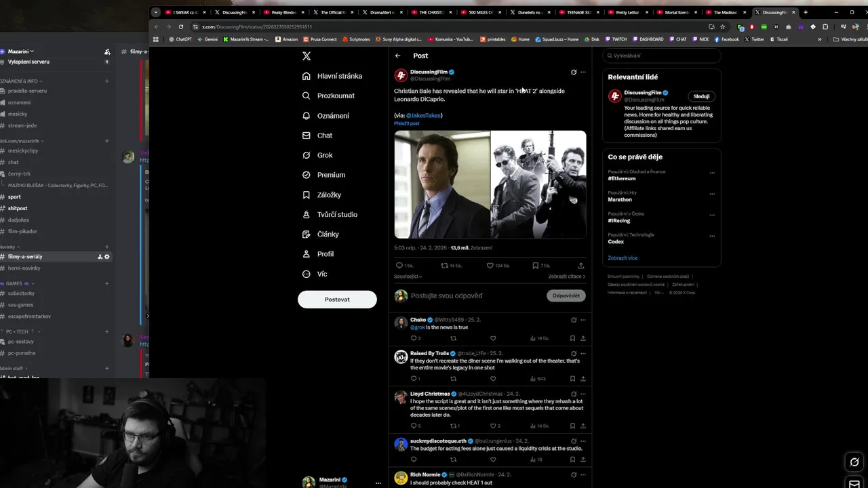Expand Mazarini server dropdown in Discord
This screenshot has height=488, width=868.
point(20,52)
